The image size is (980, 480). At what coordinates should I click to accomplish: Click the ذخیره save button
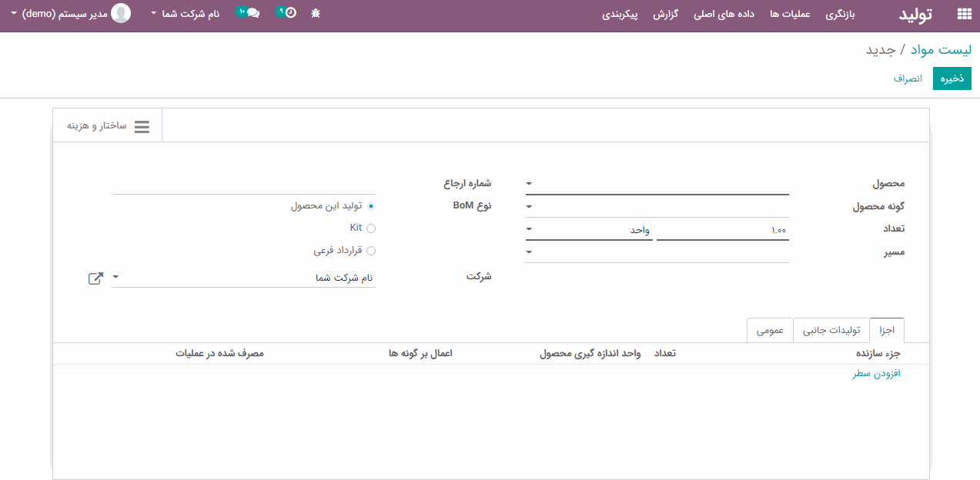click(952, 78)
